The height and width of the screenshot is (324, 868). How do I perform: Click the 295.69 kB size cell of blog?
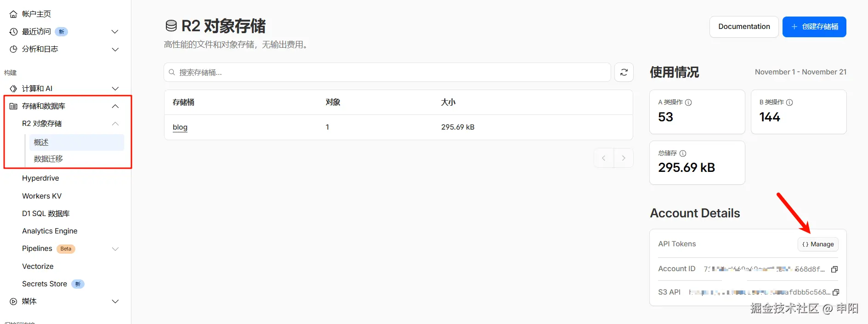tap(458, 127)
